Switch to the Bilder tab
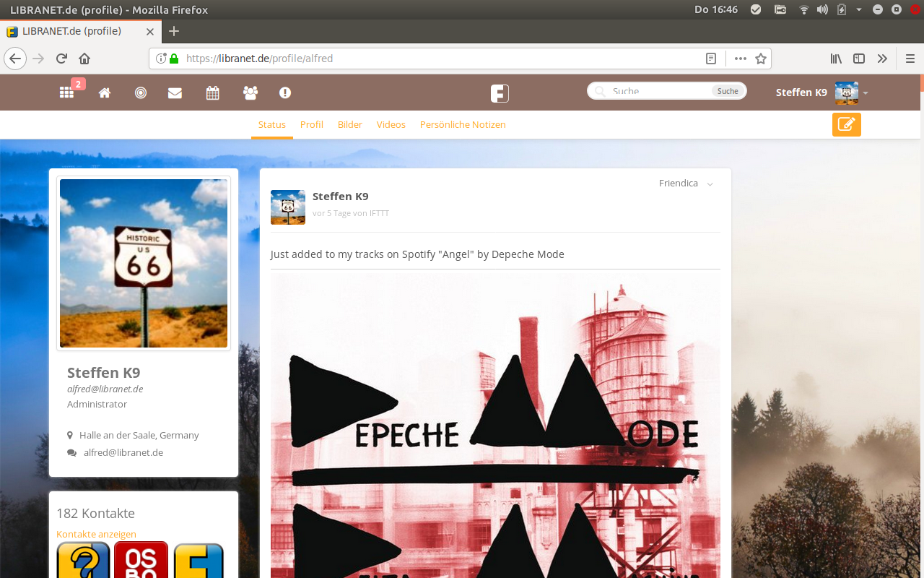Screen dimensions: 924x578 click(x=349, y=124)
